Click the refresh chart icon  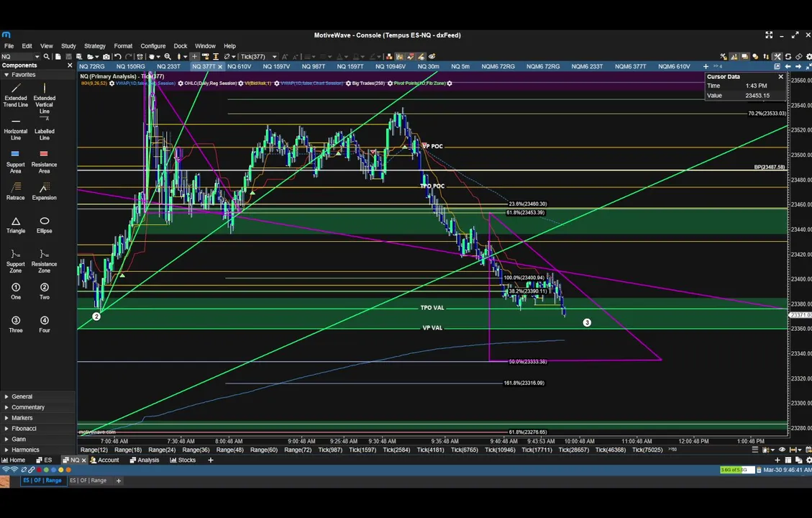click(x=788, y=56)
